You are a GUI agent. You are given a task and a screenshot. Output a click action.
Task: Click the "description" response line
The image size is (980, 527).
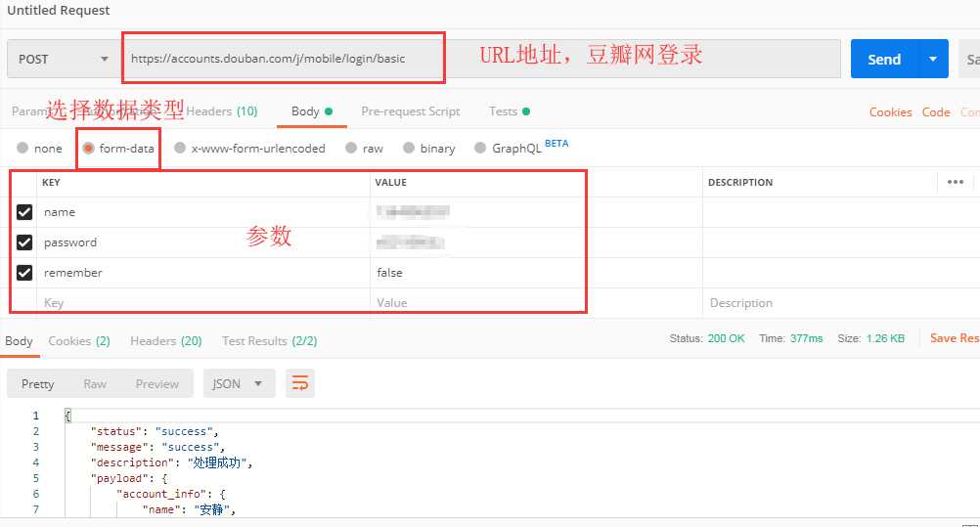click(171, 462)
